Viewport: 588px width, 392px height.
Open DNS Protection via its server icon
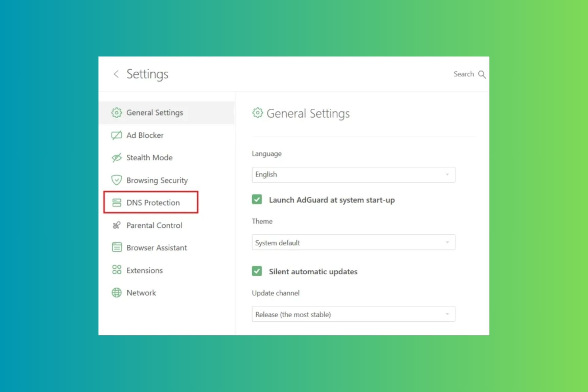pyautogui.click(x=117, y=202)
